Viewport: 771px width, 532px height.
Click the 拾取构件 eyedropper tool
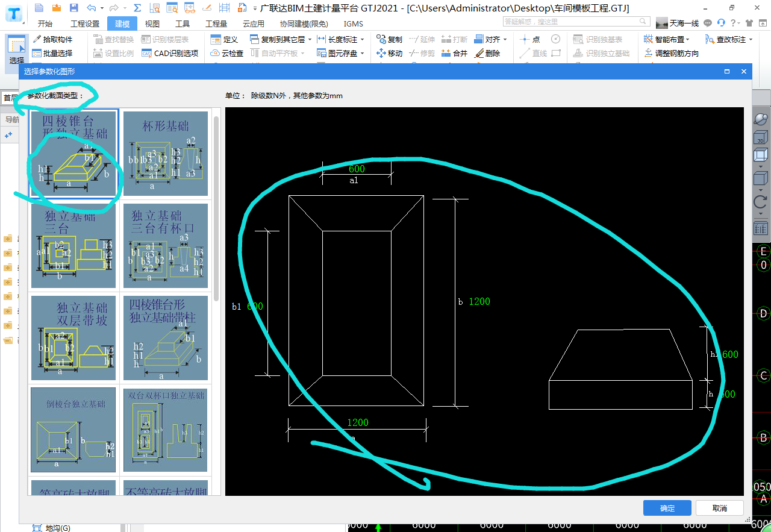(x=52, y=39)
